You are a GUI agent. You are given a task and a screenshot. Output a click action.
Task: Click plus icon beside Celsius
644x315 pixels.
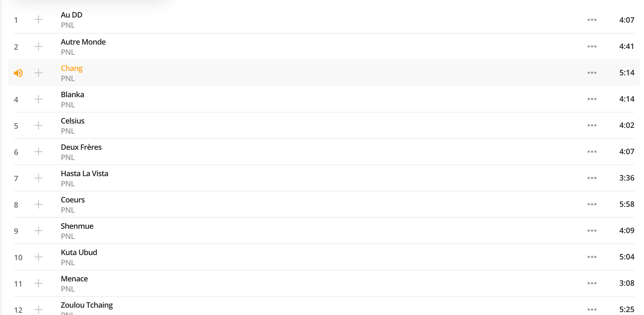pos(38,125)
